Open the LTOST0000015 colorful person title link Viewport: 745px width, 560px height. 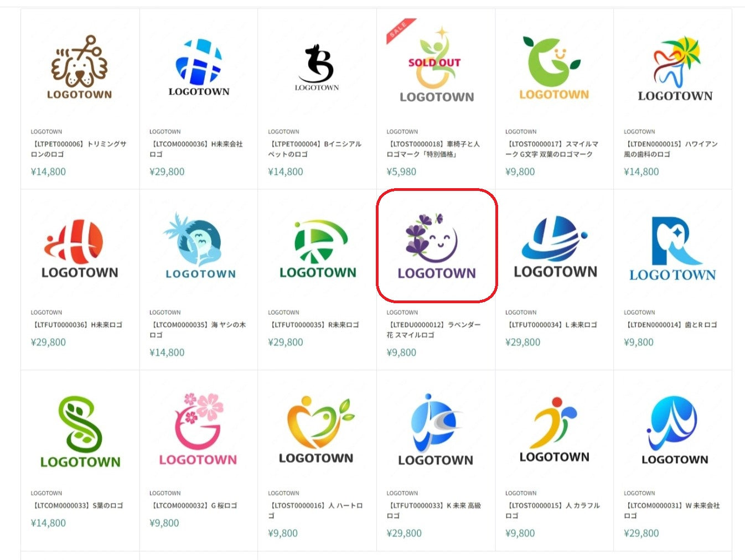click(x=552, y=510)
